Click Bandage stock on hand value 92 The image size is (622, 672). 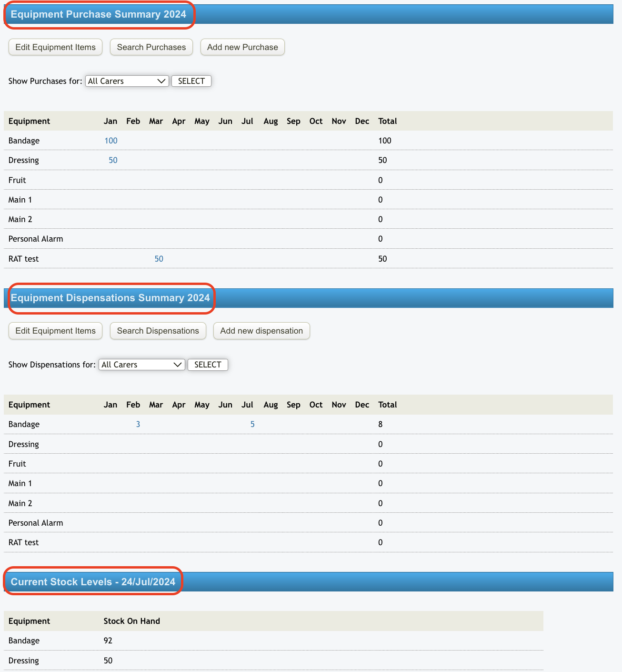pos(108,641)
